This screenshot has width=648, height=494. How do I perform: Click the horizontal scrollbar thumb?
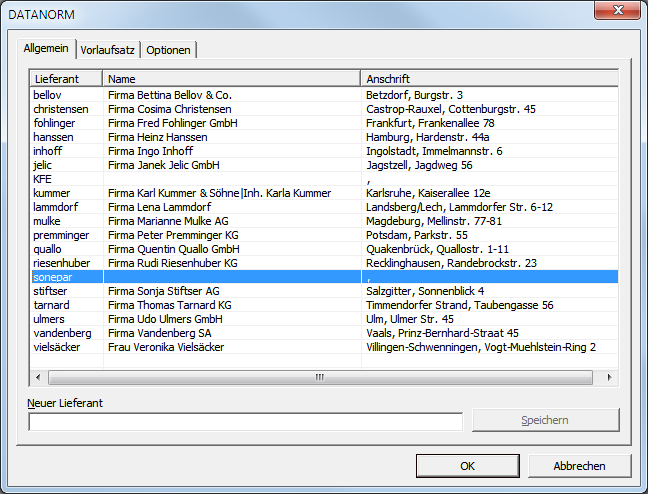click(x=320, y=377)
